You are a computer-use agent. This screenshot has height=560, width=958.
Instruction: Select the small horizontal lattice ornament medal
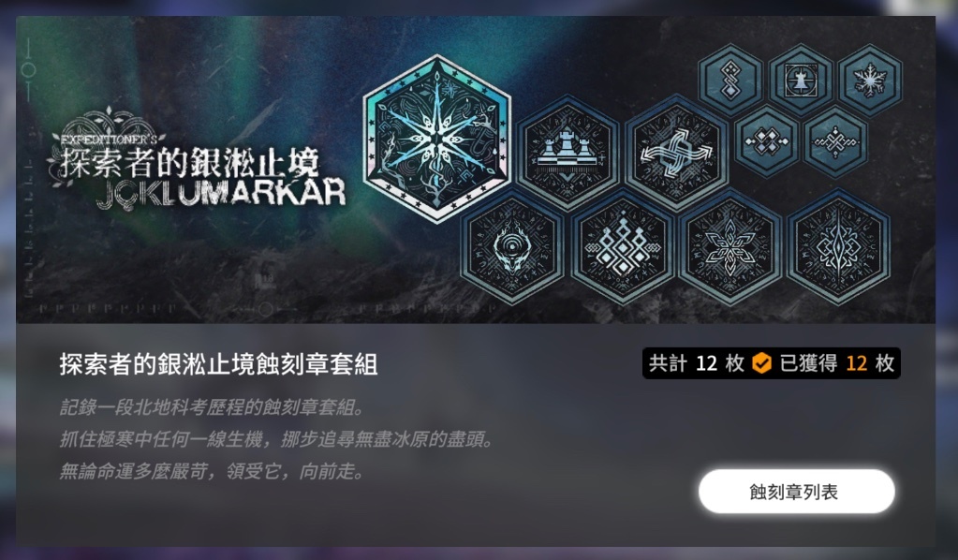[836, 141]
